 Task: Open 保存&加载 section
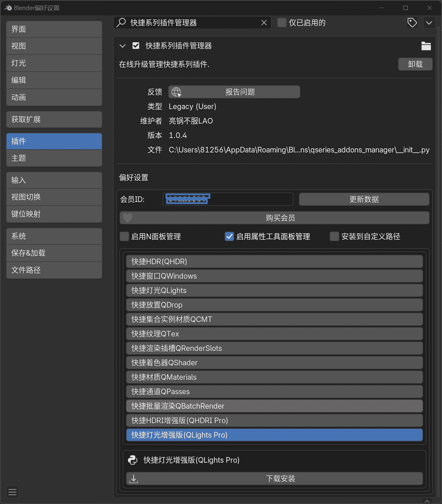pos(54,253)
